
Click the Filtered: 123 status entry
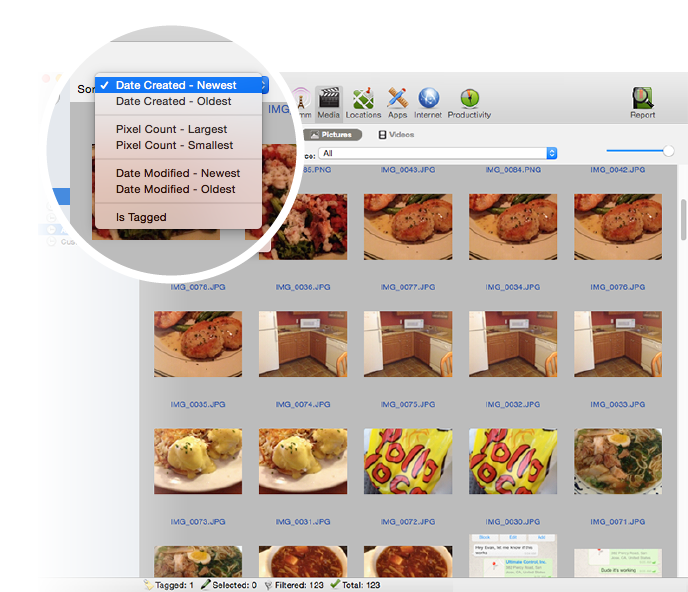coord(294,585)
